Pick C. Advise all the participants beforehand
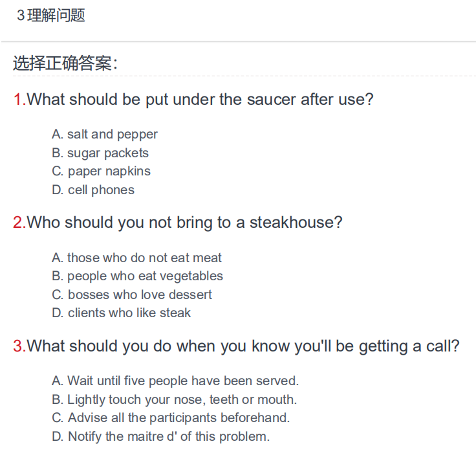This screenshot has height=457, width=476. click(x=171, y=418)
